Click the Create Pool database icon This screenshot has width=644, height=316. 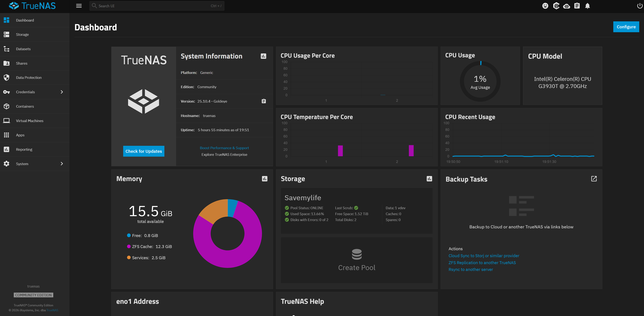(x=357, y=254)
